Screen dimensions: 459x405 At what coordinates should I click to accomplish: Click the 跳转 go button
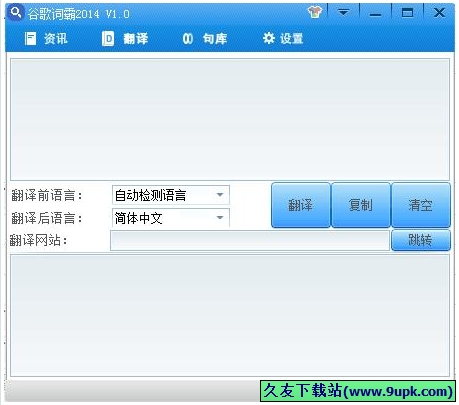tap(421, 240)
